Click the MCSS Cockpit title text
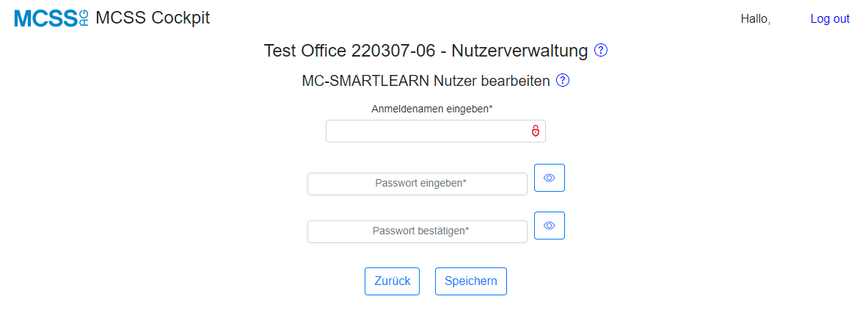The image size is (868, 310). [153, 18]
